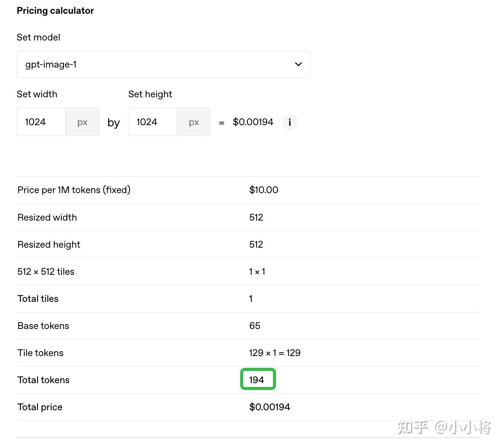The width and height of the screenshot is (504, 448).
Task: Click the Set model label
Action: click(x=39, y=37)
